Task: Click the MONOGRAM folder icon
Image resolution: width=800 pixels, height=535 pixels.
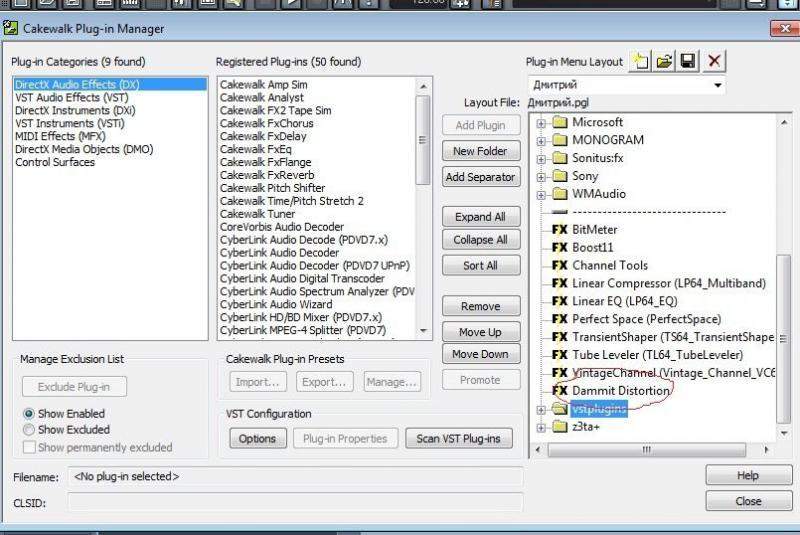Action: (560, 140)
